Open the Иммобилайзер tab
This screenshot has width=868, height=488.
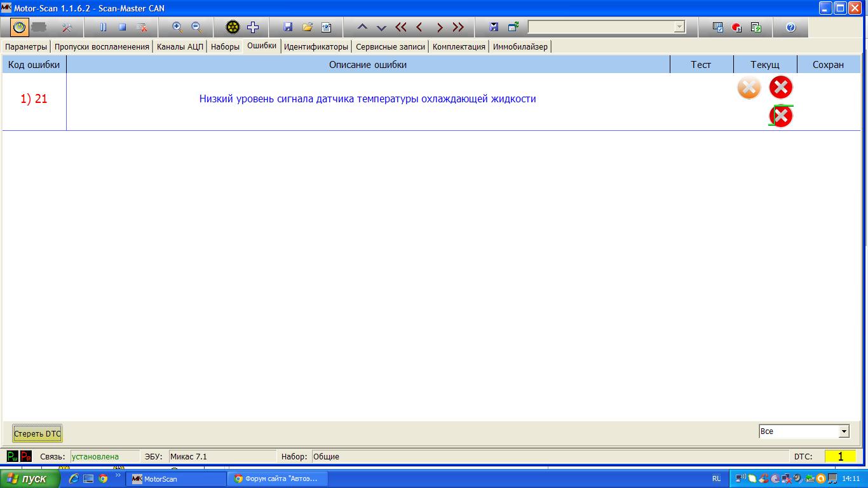(520, 47)
